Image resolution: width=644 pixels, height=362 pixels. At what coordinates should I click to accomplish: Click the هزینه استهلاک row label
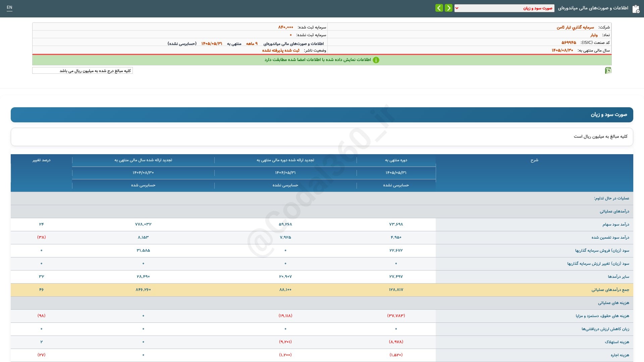click(x=617, y=342)
